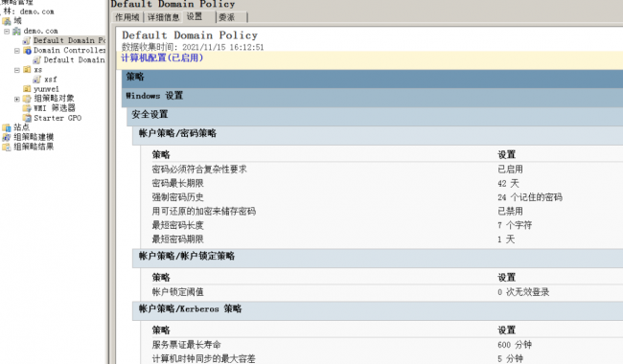The width and height of the screenshot is (623, 364).
Task: Click the 5 分钟 setting value
Action: coord(510,358)
